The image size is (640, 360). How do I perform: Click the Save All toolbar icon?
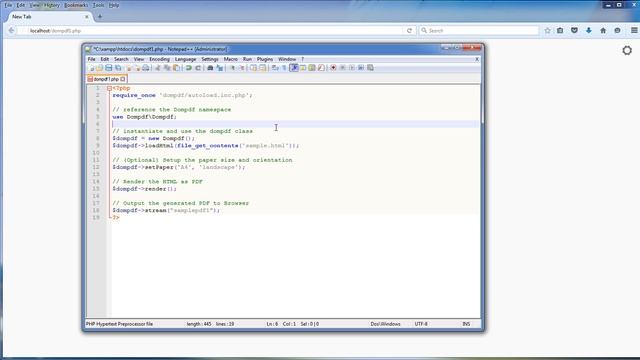click(x=118, y=68)
